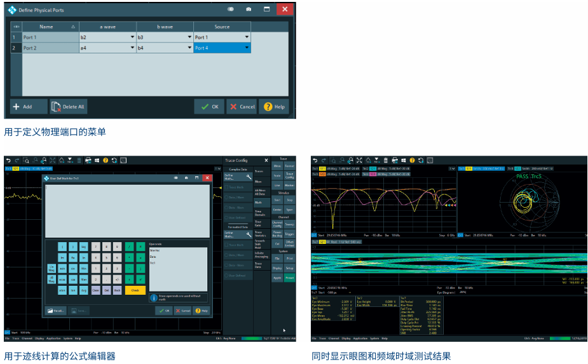The image size is (588, 364).
Task: Click the screenshot camera icon in Define Physical Ports
Action: 249,10
